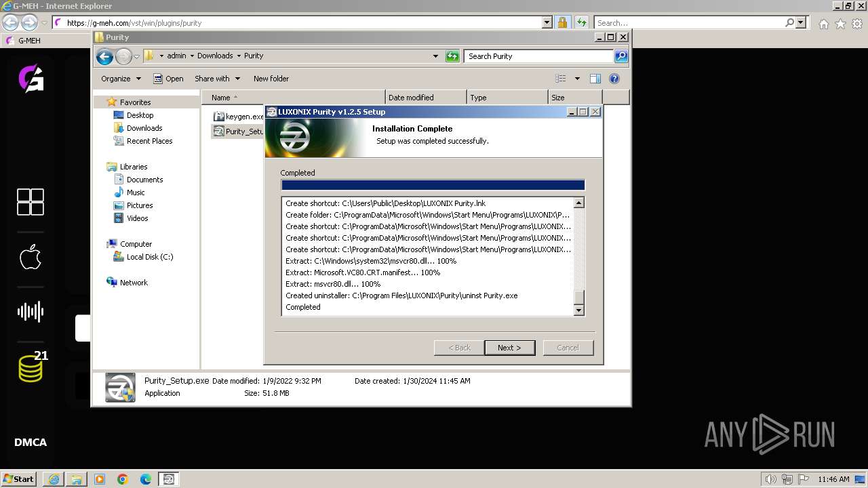Screen dimensions: 868x488
Task: Click the Explorer back arrow button
Action: (104, 56)
